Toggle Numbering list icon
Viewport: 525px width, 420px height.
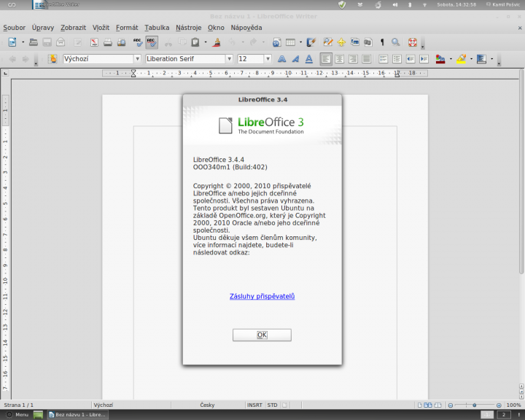384,59
